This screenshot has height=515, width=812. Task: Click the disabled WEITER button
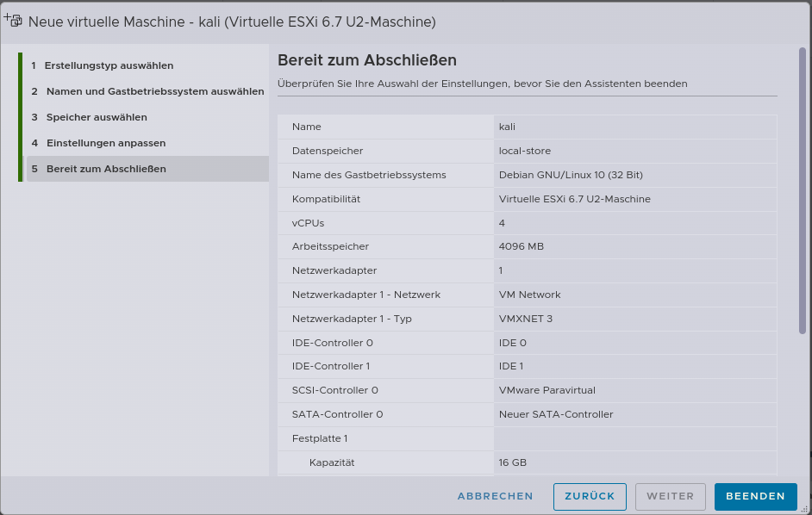pyautogui.click(x=670, y=496)
